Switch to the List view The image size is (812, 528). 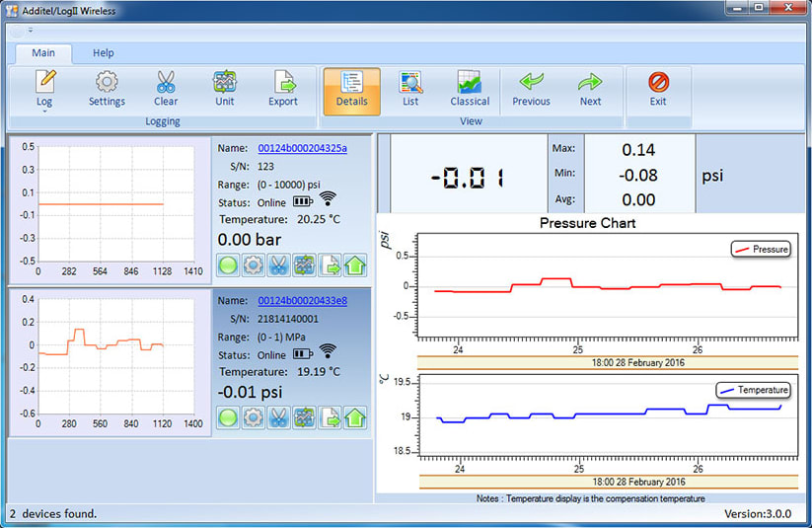point(410,89)
